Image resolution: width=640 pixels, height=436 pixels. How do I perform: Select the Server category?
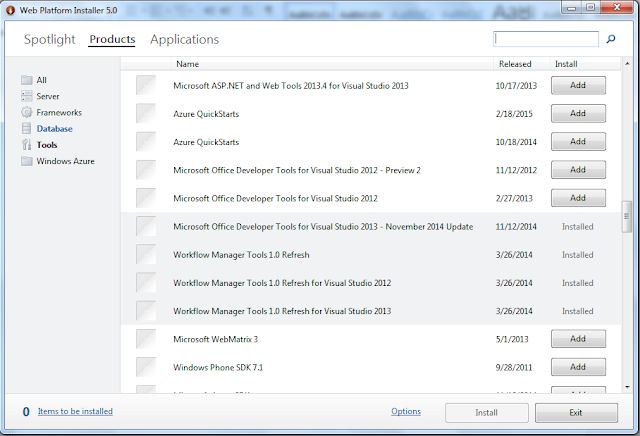coord(48,96)
